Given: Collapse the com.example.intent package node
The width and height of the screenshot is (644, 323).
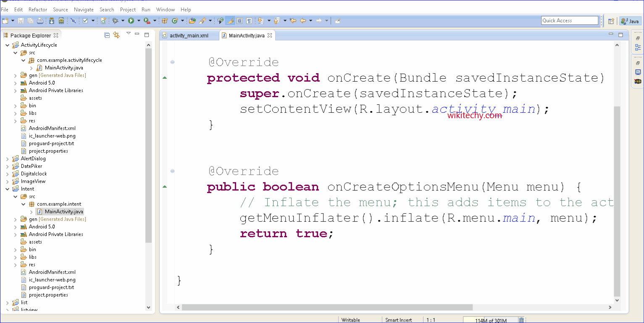Looking at the screenshot, I should (x=24, y=204).
